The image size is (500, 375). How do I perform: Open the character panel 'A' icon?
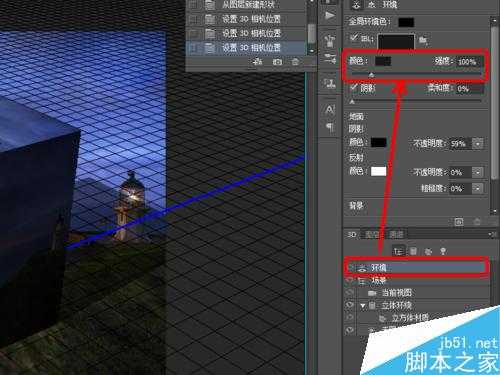tap(329, 110)
